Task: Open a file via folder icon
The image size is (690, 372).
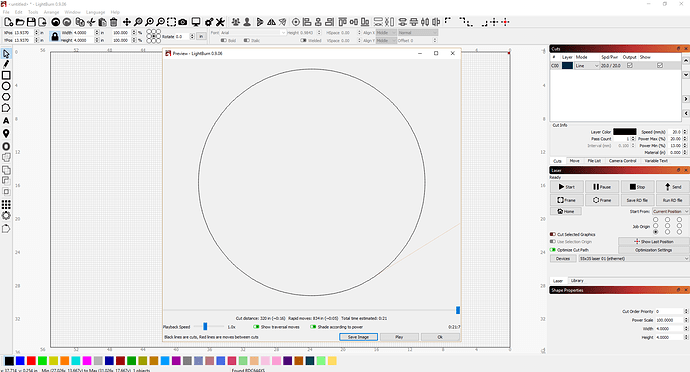Action: 20,22
